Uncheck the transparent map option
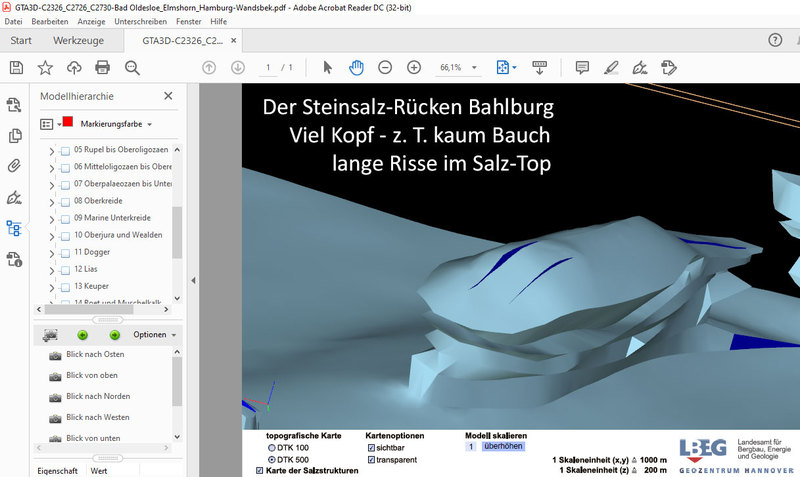The width and height of the screenshot is (800, 477). pos(372,460)
